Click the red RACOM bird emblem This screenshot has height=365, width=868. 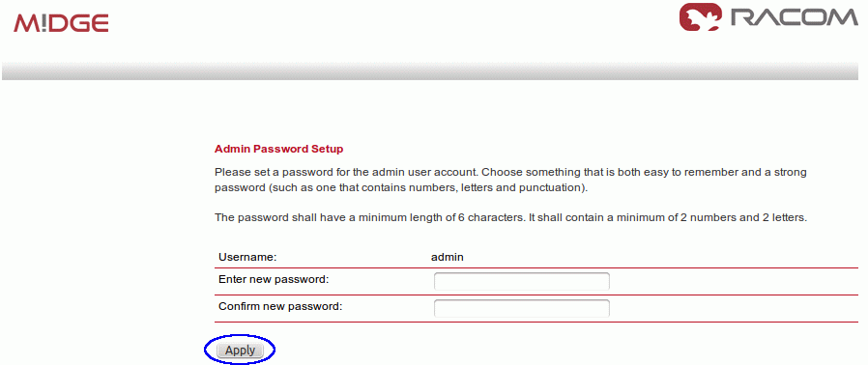[701, 16]
